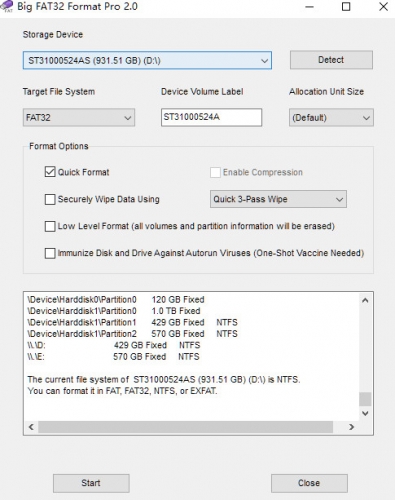Image resolution: width=395 pixels, height=500 pixels.
Task: Open the Target File System dropdown
Action: click(x=79, y=117)
